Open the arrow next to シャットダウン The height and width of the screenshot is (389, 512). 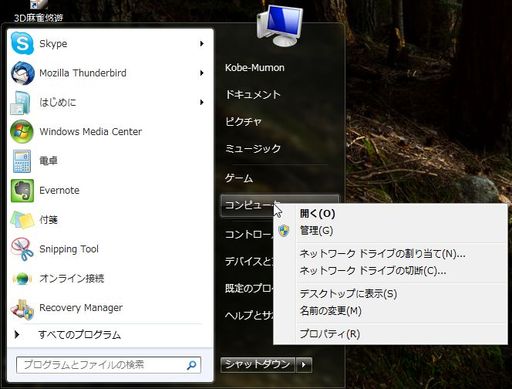coord(303,365)
